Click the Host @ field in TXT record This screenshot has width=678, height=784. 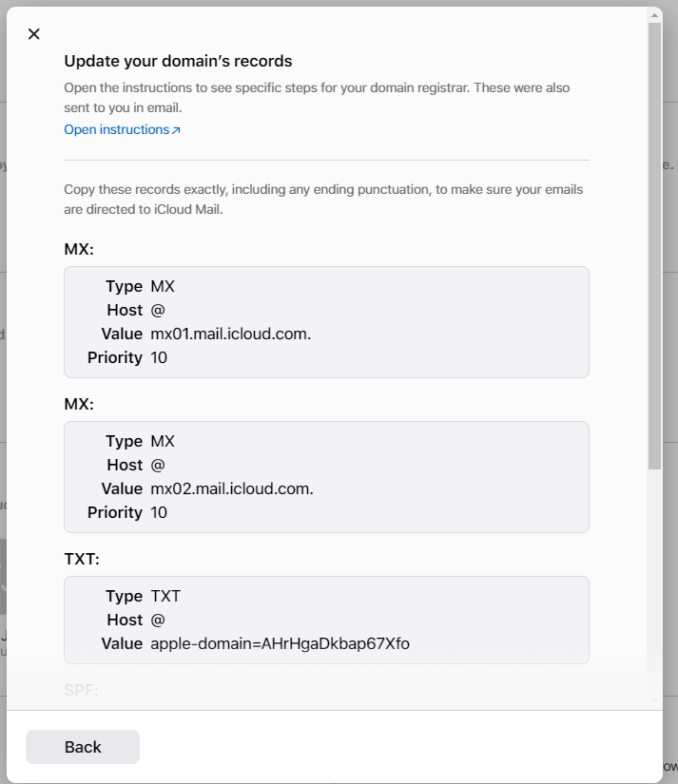[157, 620]
